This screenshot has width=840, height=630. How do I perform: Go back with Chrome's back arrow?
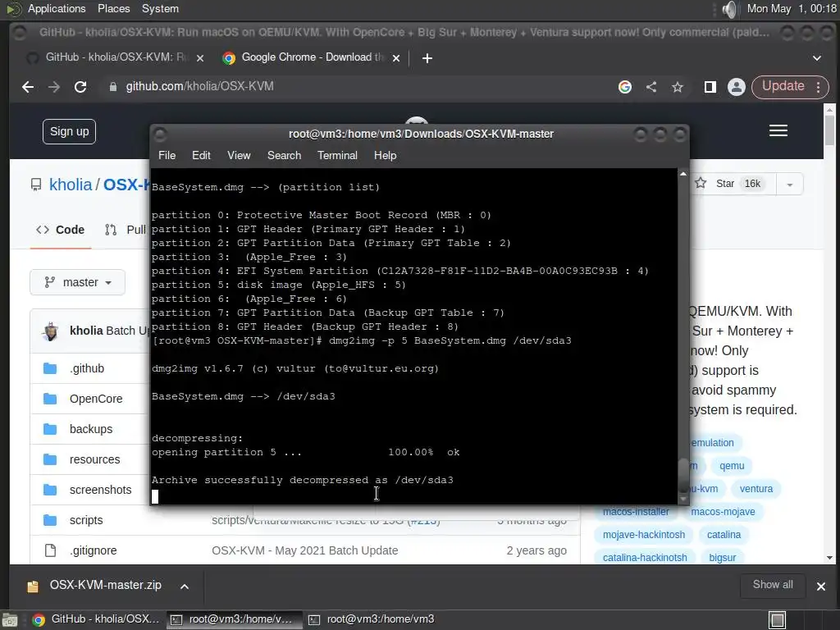coord(28,87)
